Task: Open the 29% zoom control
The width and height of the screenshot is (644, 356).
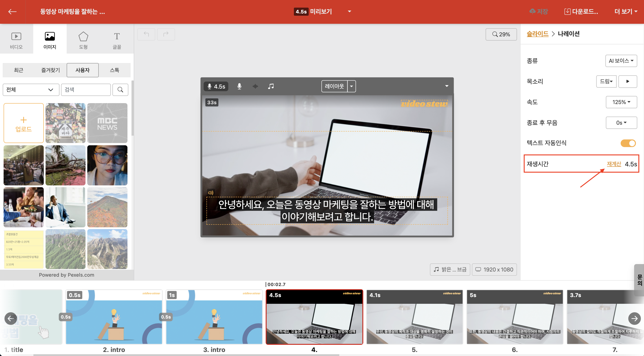Action: (x=501, y=34)
